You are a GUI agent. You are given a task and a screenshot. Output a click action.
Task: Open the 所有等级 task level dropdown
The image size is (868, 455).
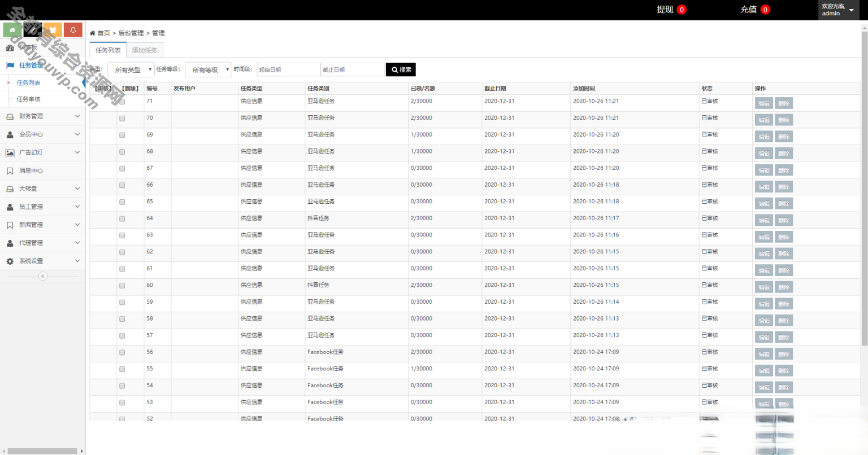coord(209,69)
